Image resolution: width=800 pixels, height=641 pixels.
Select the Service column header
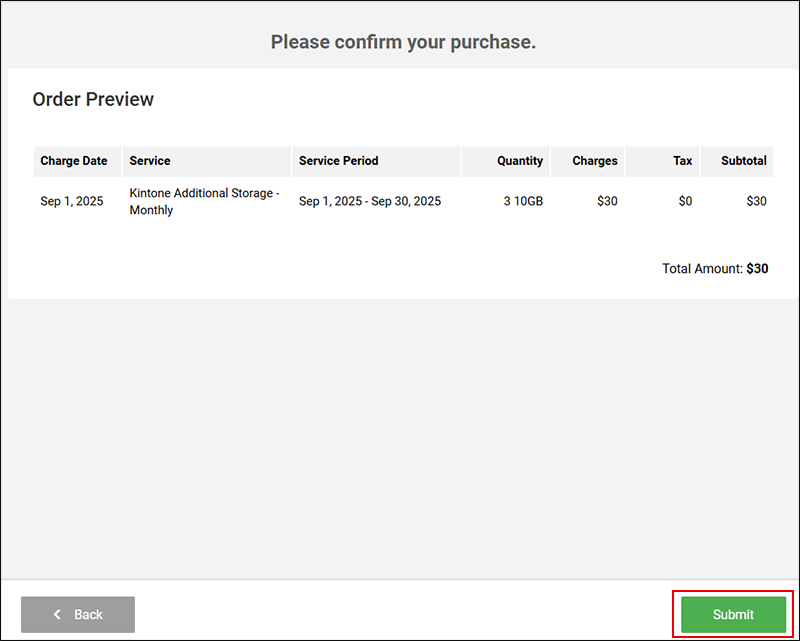pyautogui.click(x=150, y=161)
